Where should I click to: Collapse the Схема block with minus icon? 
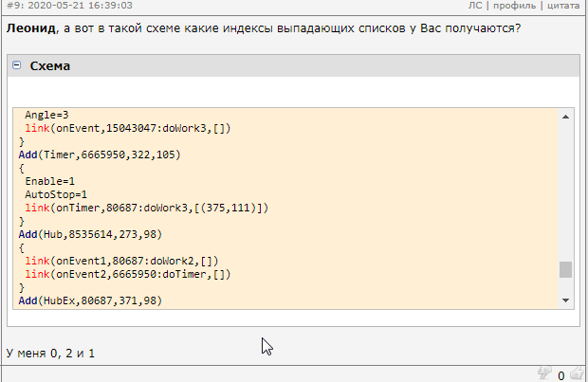[x=17, y=66]
